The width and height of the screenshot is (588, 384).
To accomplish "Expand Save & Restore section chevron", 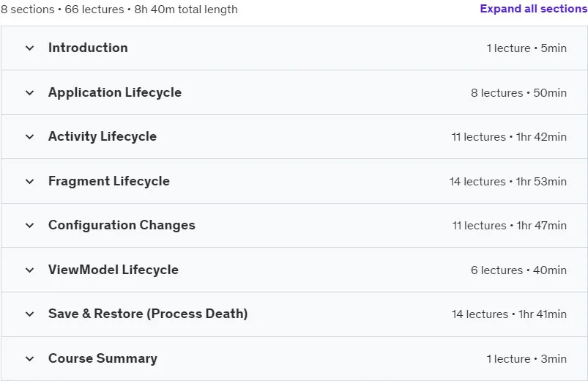I will 29,314.
